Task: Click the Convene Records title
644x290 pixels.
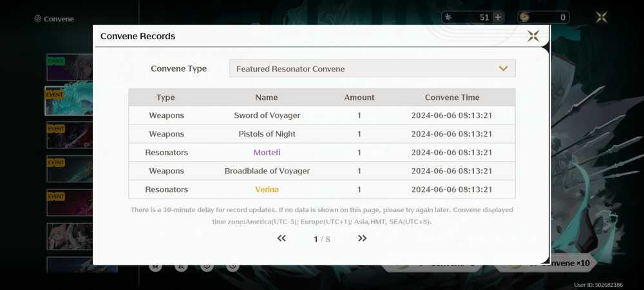Action: pos(138,36)
